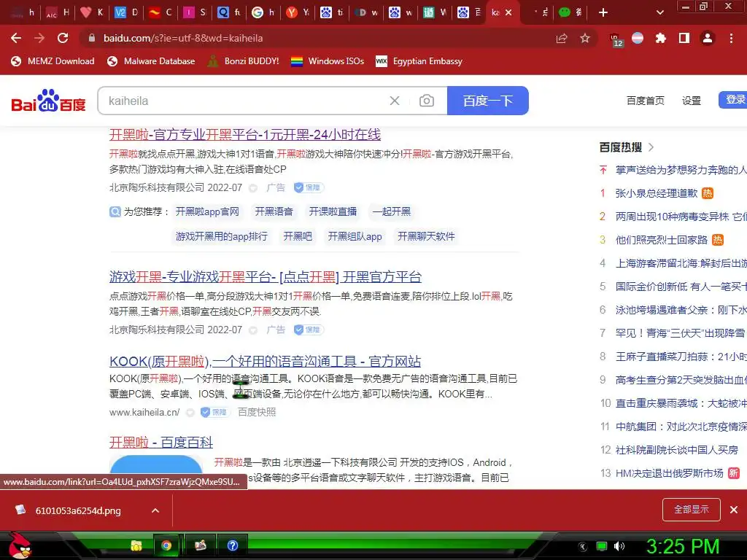Open the extension showing badge 12
Image resolution: width=747 pixels, height=560 pixels.
tap(616, 39)
